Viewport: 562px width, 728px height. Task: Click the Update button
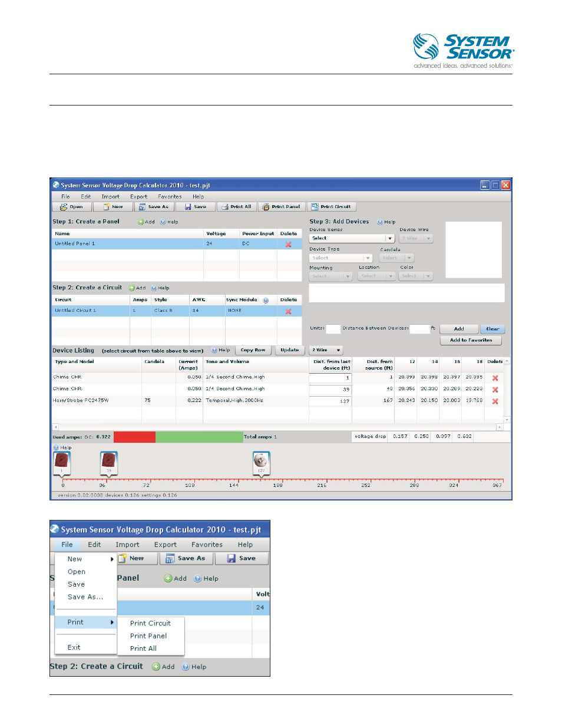[289, 350]
